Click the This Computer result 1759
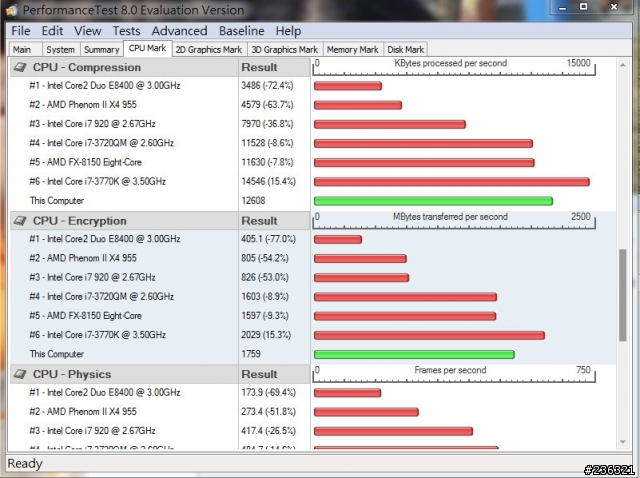This screenshot has height=478, width=640. click(x=251, y=354)
